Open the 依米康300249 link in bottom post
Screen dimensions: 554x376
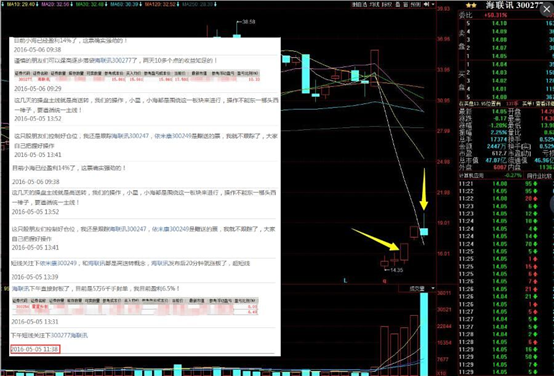pyautogui.click(x=58, y=263)
